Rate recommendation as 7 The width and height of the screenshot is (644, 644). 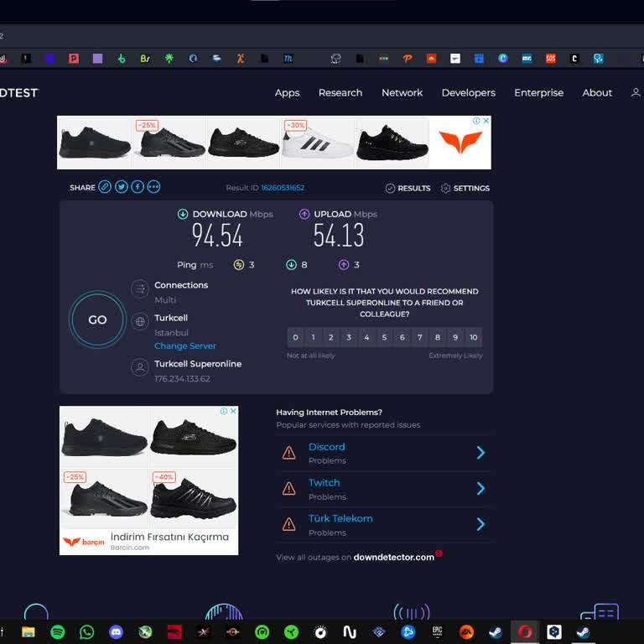click(x=420, y=337)
